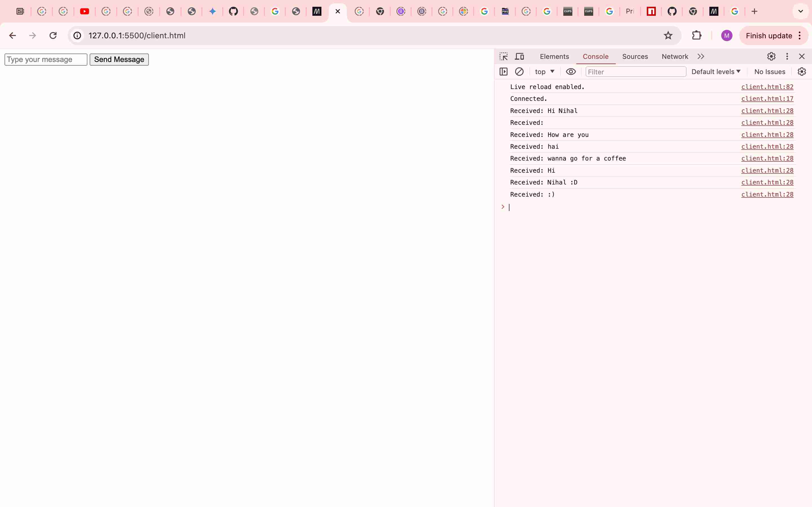Toggle the eye visibility icon

[x=571, y=71]
